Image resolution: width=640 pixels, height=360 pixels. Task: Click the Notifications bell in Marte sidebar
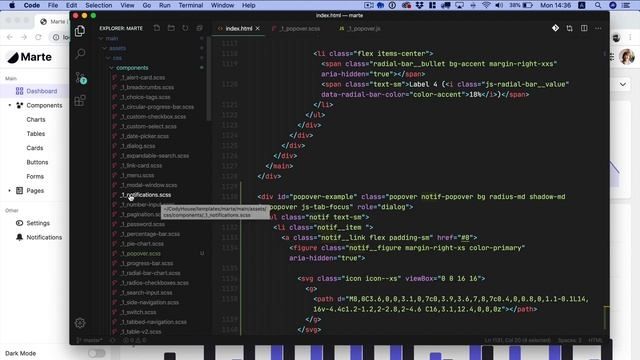coord(19,237)
